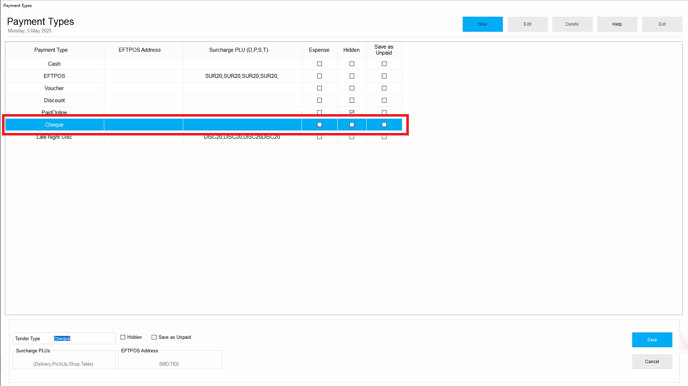The height and width of the screenshot is (386, 688).
Task: Toggle Expense checkbox for Cheque row
Action: (319, 125)
